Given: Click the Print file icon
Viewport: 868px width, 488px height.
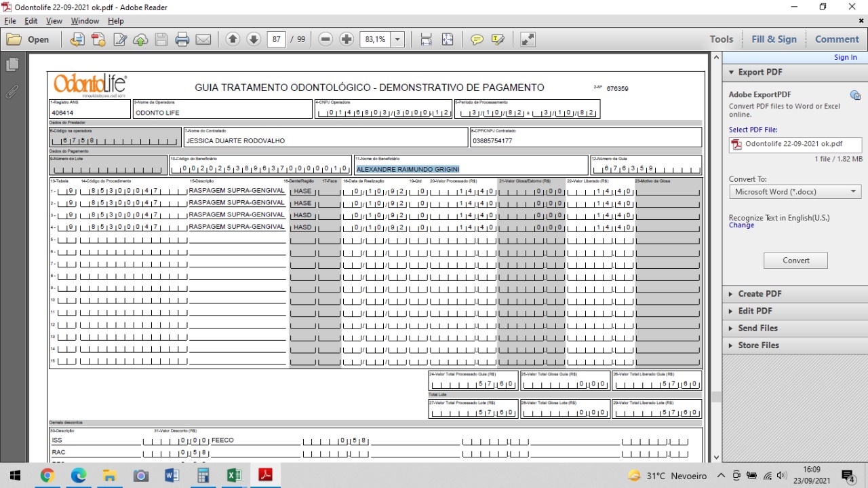Looking at the screenshot, I should (x=182, y=39).
